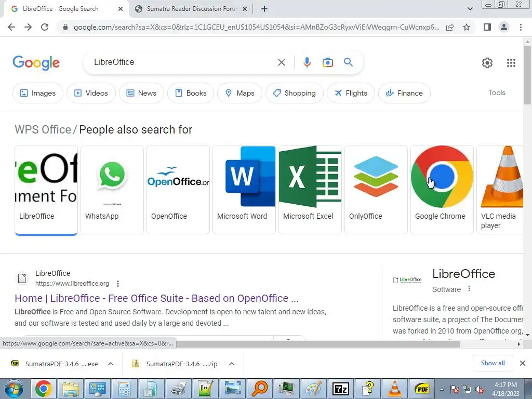Open File Explorer folder on taskbar

click(70, 389)
